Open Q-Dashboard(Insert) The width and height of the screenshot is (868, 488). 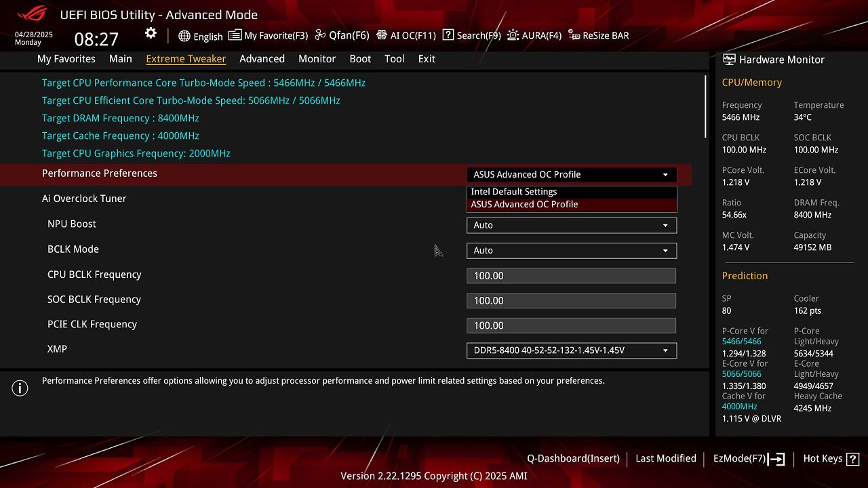click(573, 459)
